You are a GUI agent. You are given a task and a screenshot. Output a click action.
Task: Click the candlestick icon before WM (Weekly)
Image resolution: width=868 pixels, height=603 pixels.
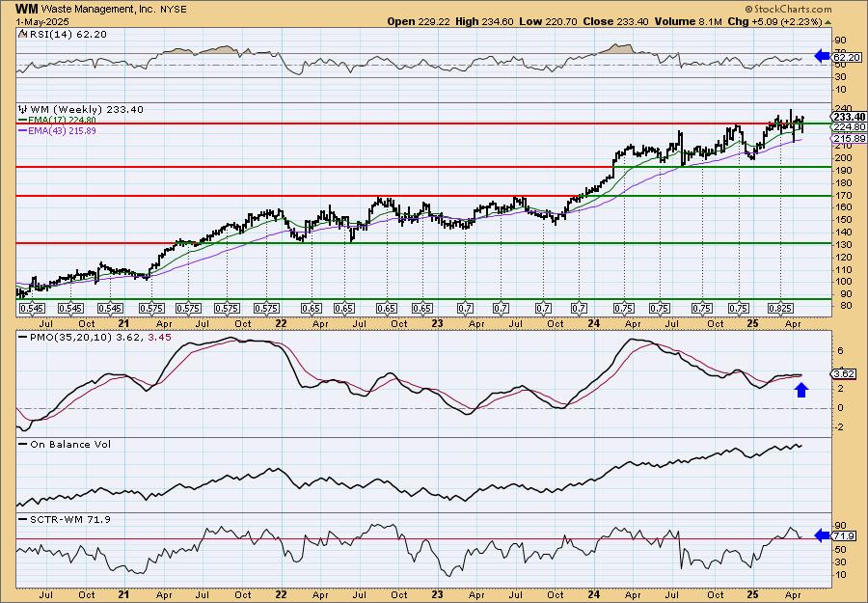(22, 109)
